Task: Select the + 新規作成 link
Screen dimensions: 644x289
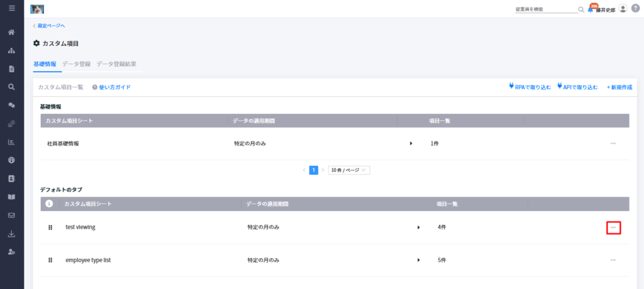Action: coord(619,87)
